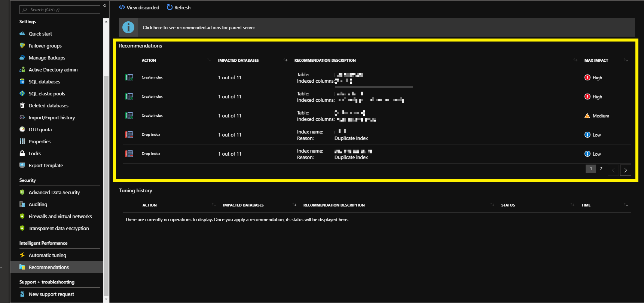Screen dimensions: 644x303
Task: Click the Deleted databases trash icon
Action: (x=22, y=105)
